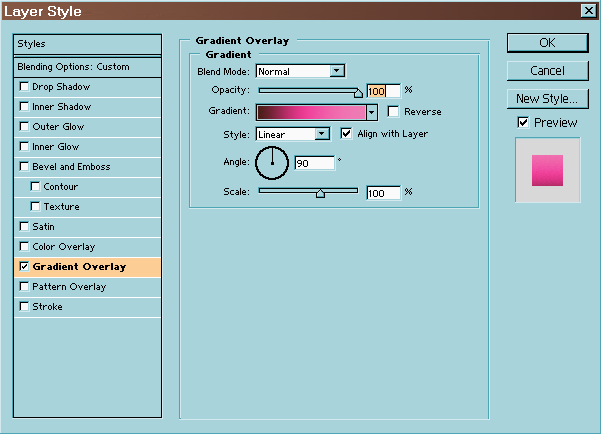Image resolution: width=601 pixels, height=434 pixels.
Task: Close the Layer Style dialog
Action: 587,11
